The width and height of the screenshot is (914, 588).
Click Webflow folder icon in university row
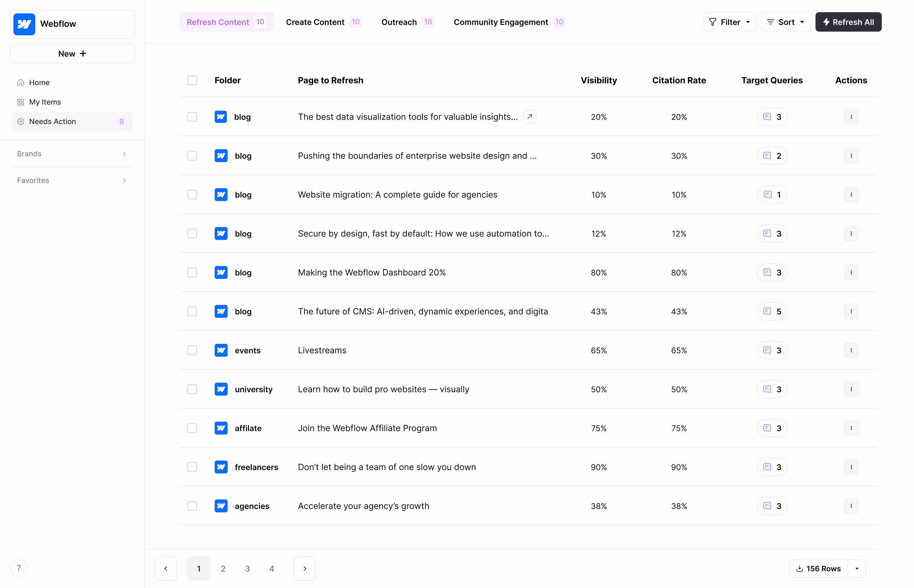(x=221, y=389)
